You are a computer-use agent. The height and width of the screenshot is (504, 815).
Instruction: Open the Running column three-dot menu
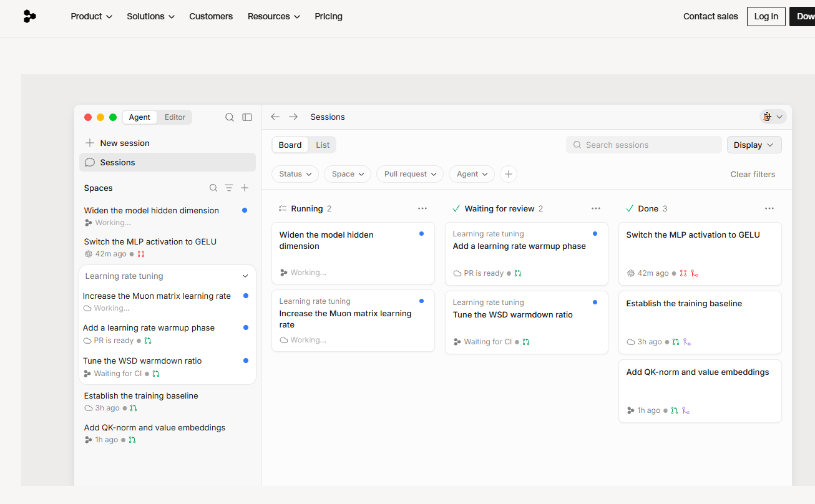(x=422, y=208)
